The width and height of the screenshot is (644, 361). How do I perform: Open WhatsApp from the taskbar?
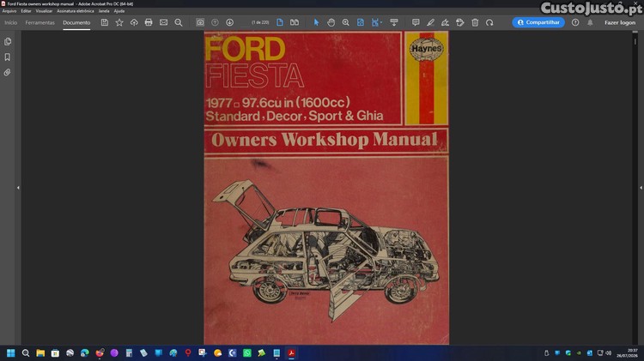pyautogui.click(x=246, y=352)
